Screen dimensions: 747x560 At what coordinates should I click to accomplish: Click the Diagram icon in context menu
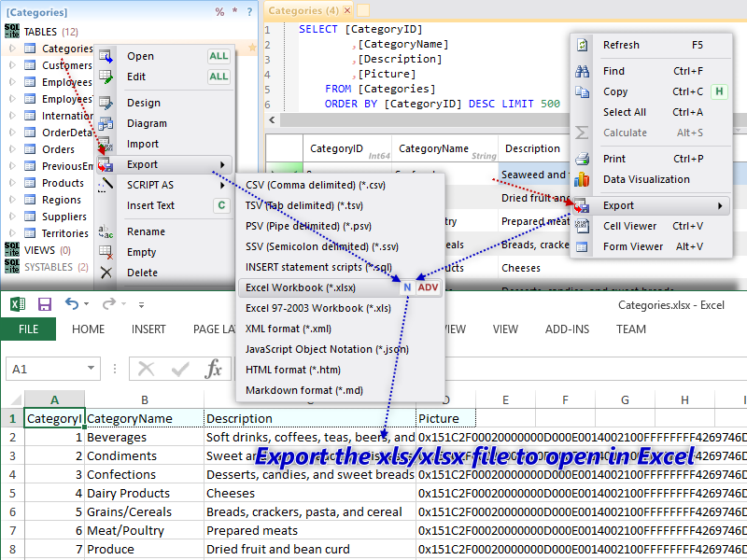[x=106, y=123]
